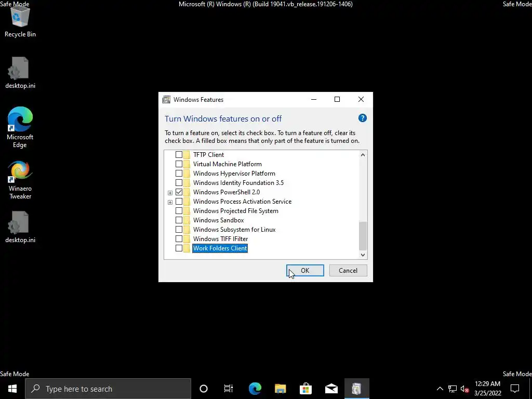Check the Windows TIFF IFilter box

[x=179, y=239]
